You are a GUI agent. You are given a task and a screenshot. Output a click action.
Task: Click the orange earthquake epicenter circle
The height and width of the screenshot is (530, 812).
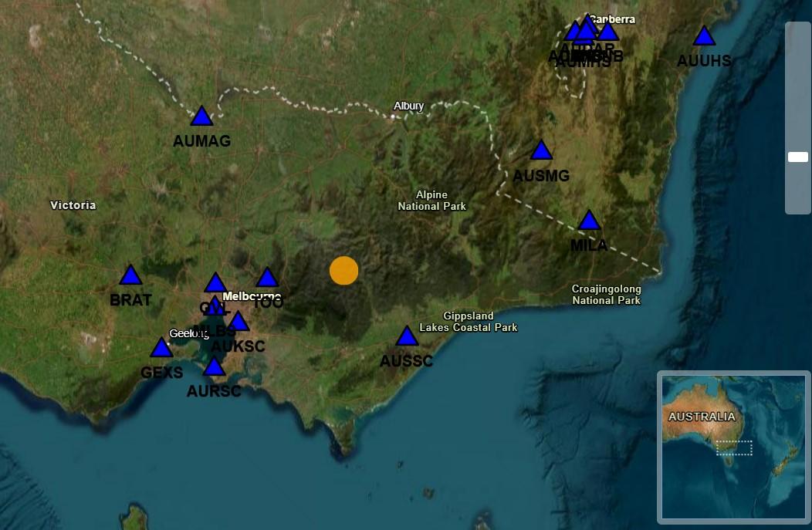click(343, 271)
